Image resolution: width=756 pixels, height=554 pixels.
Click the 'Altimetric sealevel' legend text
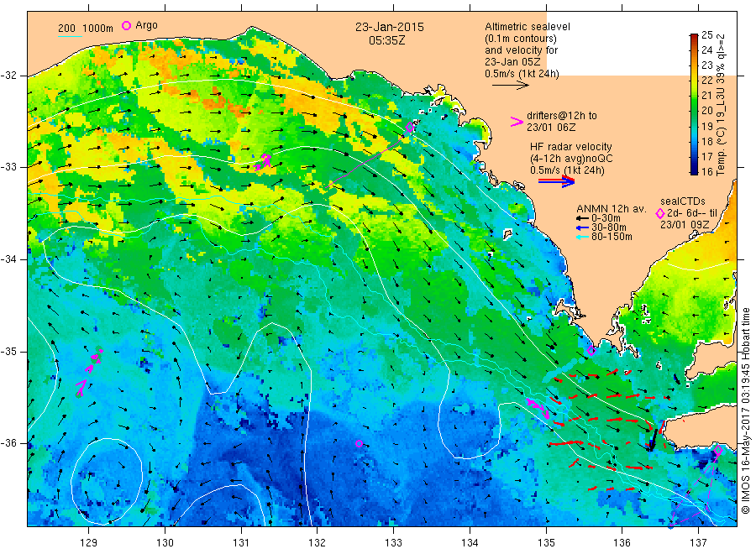[x=528, y=27]
